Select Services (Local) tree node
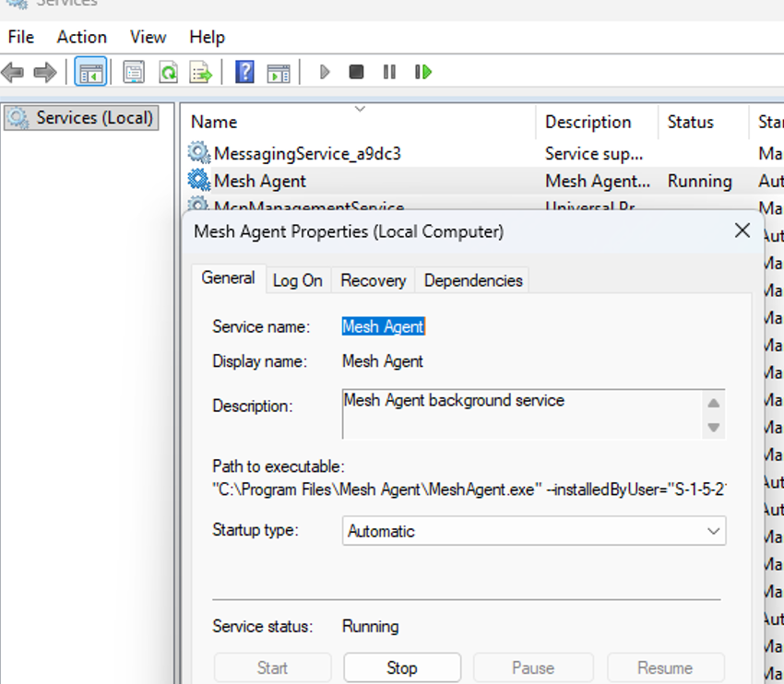784x684 pixels. 81,118
